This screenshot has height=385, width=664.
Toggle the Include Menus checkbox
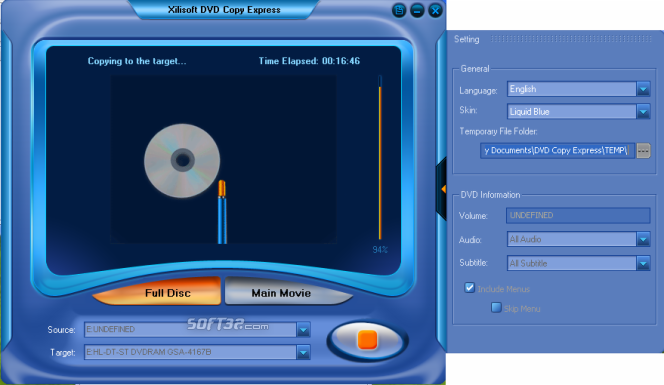coord(469,288)
